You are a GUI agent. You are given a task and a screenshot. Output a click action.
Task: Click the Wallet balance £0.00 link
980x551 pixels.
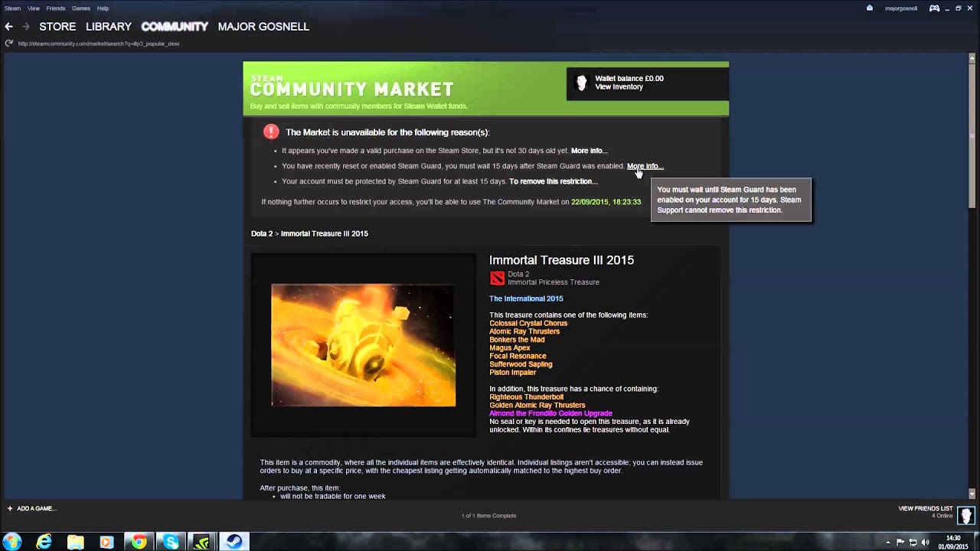[629, 78]
